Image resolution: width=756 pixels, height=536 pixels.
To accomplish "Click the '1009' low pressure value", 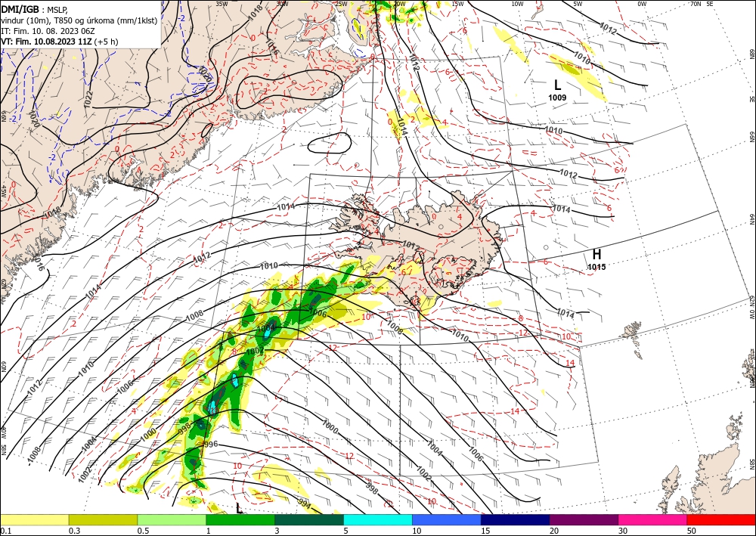I will (557, 98).
